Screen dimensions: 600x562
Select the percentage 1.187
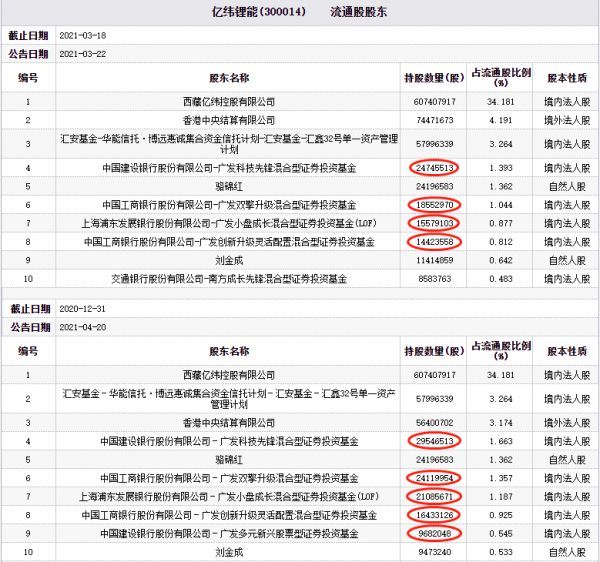[501, 496]
